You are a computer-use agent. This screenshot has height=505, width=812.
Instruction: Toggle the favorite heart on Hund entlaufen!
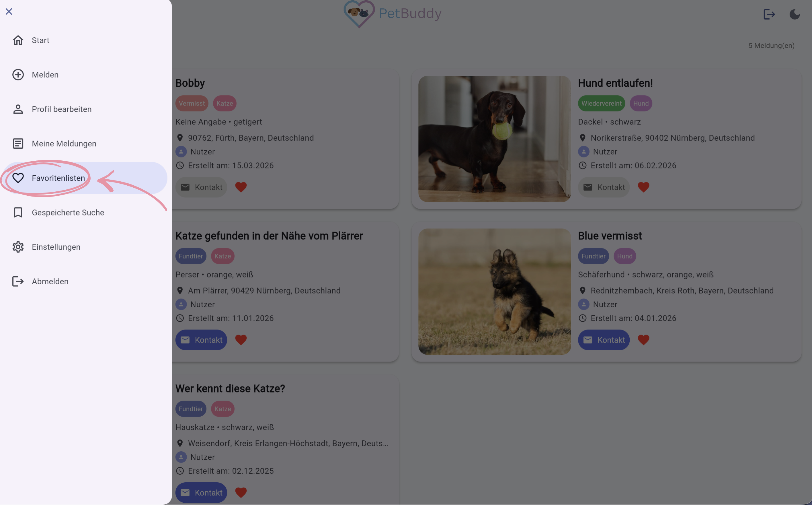(643, 187)
